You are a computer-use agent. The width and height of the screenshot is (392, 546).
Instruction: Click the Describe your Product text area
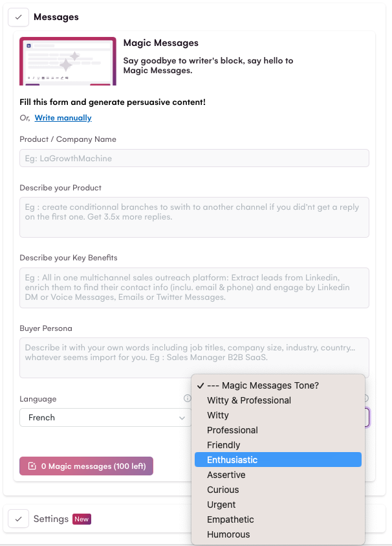click(194, 217)
